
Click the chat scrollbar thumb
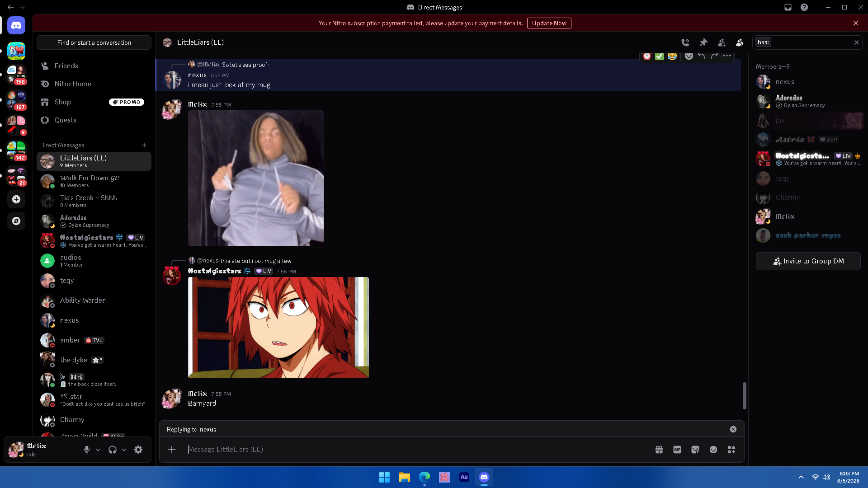pos(744,396)
